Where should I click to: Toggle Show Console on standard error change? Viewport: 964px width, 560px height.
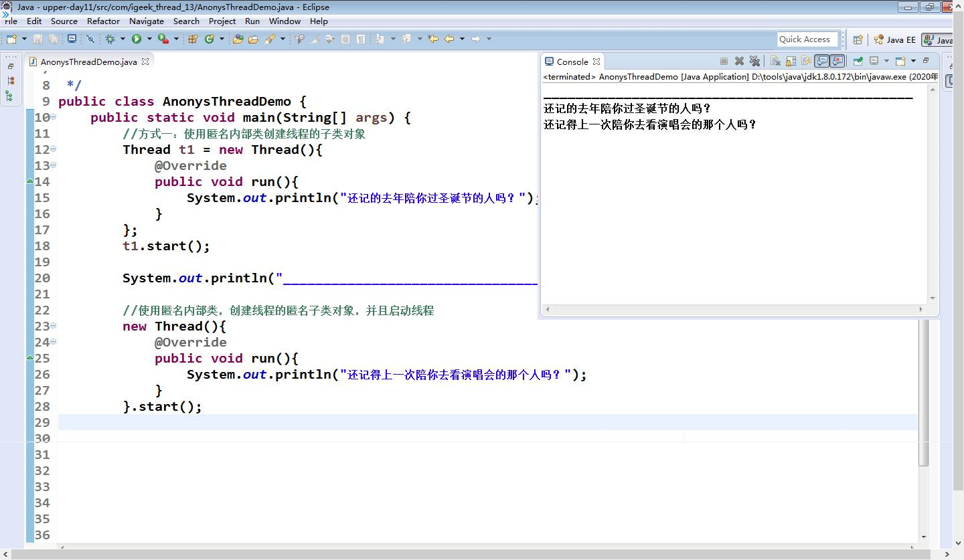point(837,61)
